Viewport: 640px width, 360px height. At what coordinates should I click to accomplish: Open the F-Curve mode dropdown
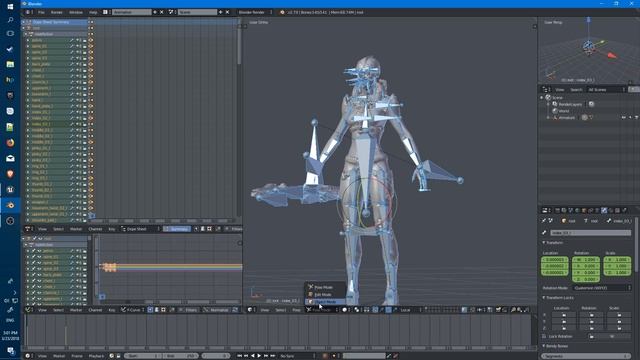click(133, 310)
